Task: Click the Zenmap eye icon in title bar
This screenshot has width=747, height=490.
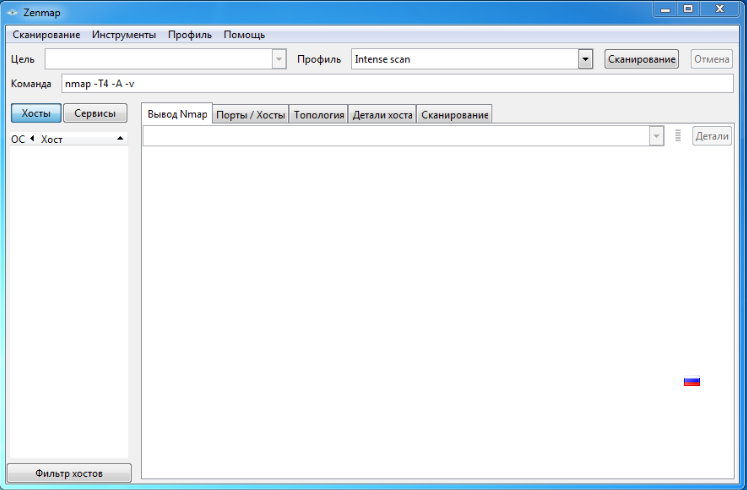Action: pos(12,12)
